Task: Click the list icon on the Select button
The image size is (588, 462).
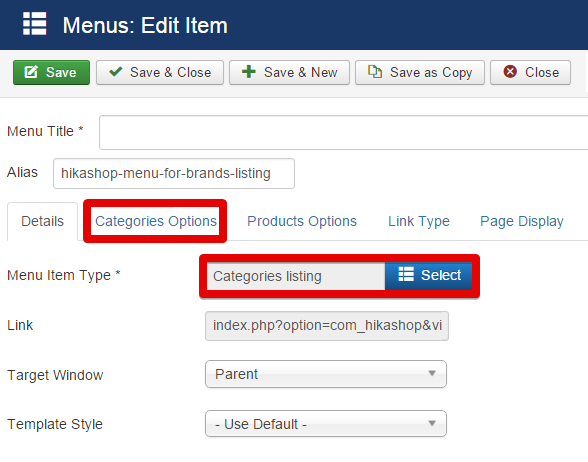Action: 406,274
